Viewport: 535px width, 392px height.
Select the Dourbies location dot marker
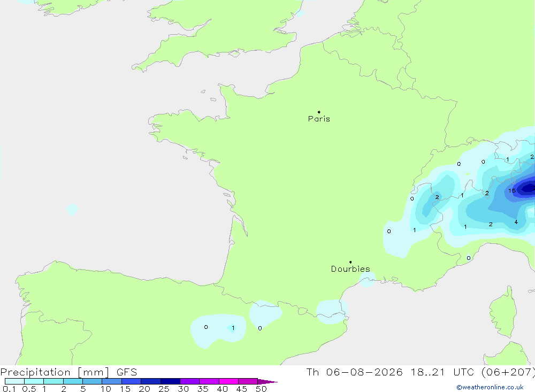coord(350,262)
